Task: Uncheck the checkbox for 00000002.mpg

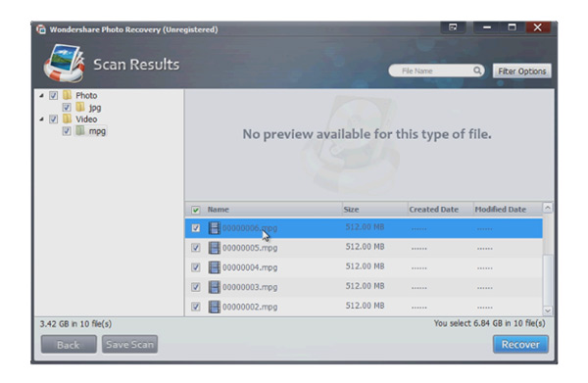Action: (x=196, y=307)
